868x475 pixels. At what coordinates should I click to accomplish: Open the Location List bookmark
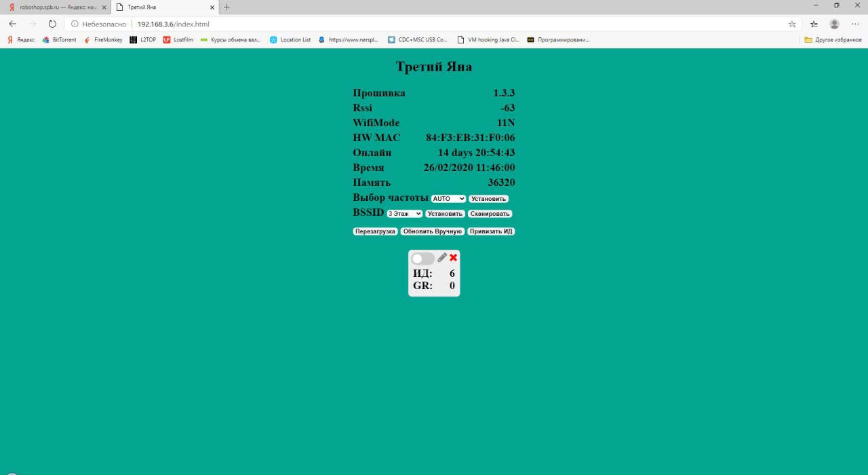click(290, 39)
